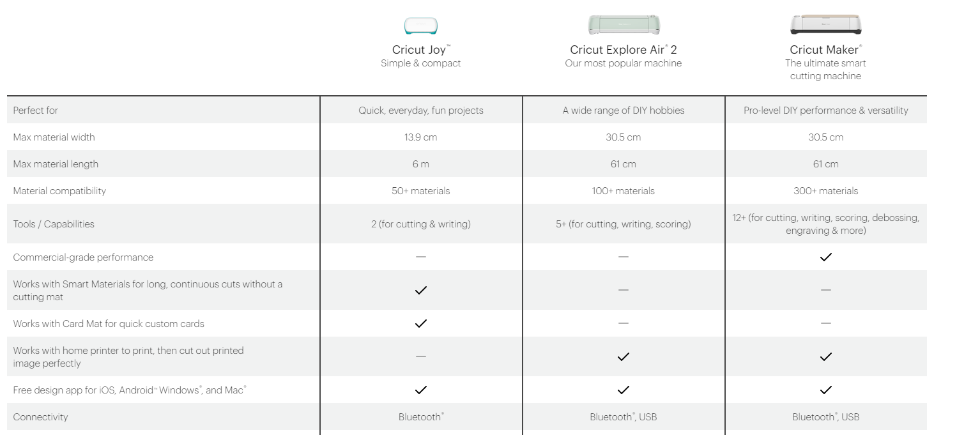
Task: Click Cricut Maker commercial-grade performance checkmark
Action: 825,257
